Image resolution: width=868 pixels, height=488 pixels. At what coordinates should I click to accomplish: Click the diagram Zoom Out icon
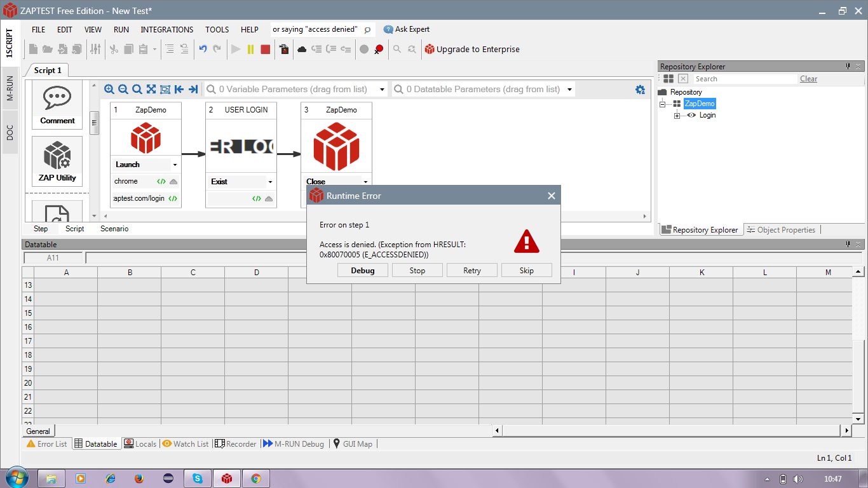click(x=123, y=90)
